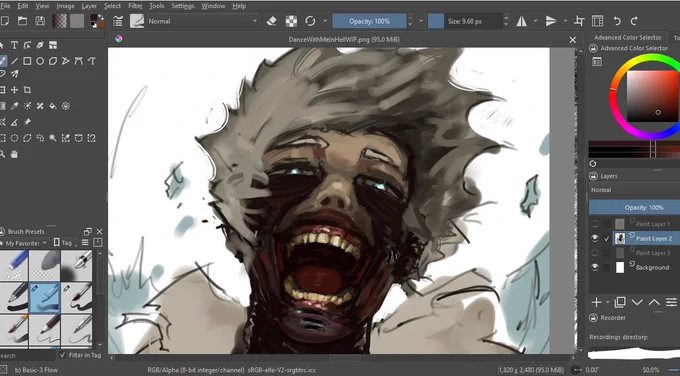Adjust the layer Opacity 100% slider

coord(634,207)
